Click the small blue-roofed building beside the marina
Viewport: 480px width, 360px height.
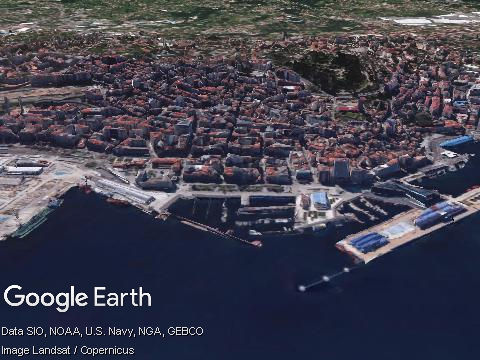pos(320,200)
